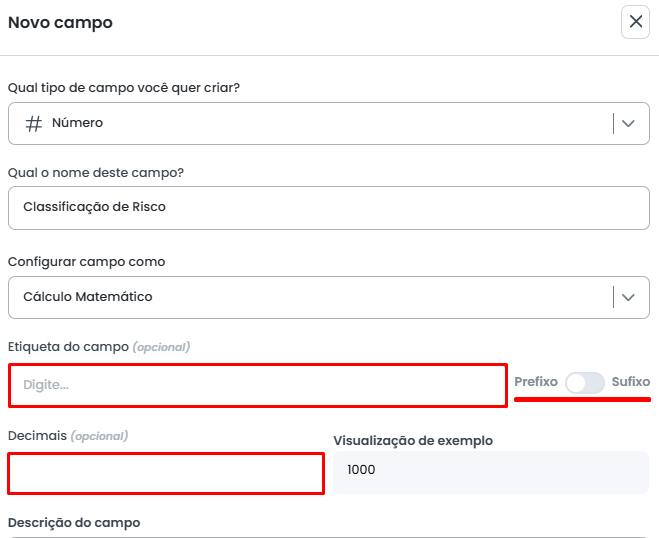The height and width of the screenshot is (538, 659).
Task: Click the Novo campo dialog title
Action: pyautogui.click(x=60, y=22)
